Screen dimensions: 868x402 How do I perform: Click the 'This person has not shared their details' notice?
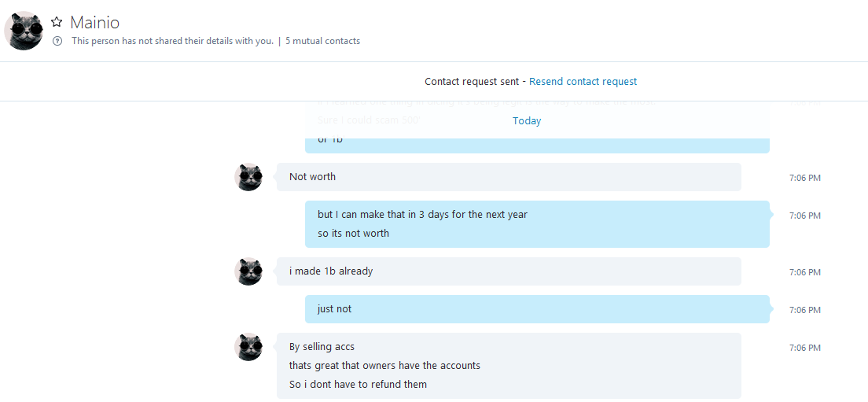(x=172, y=41)
